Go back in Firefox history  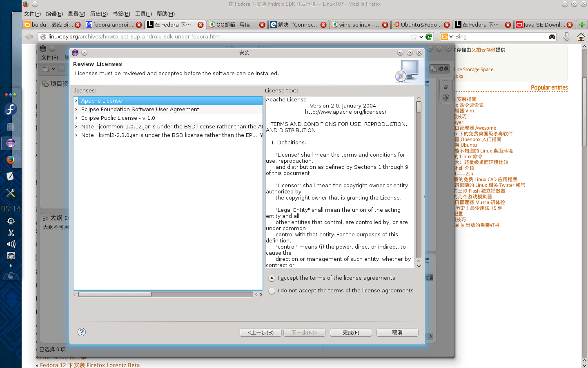(29, 37)
